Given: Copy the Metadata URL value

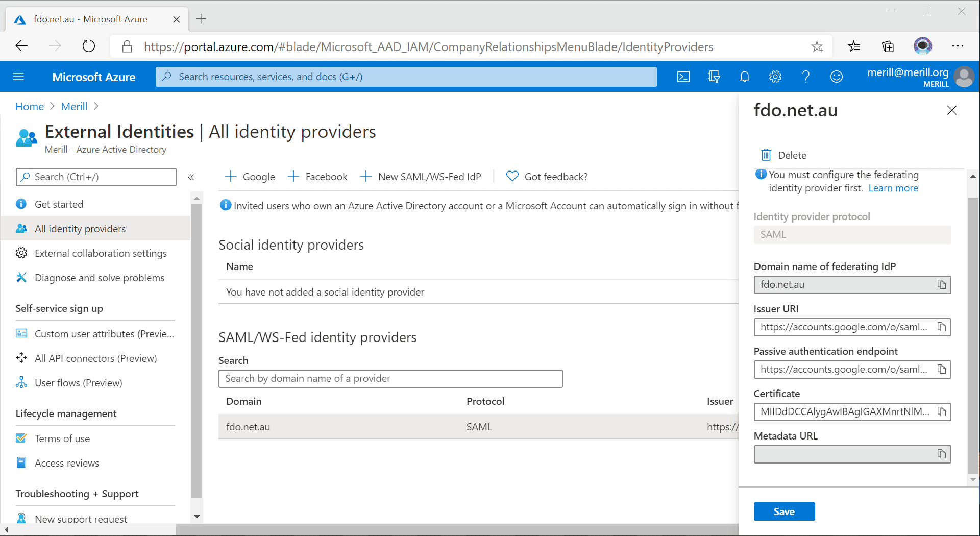Looking at the screenshot, I should point(942,454).
